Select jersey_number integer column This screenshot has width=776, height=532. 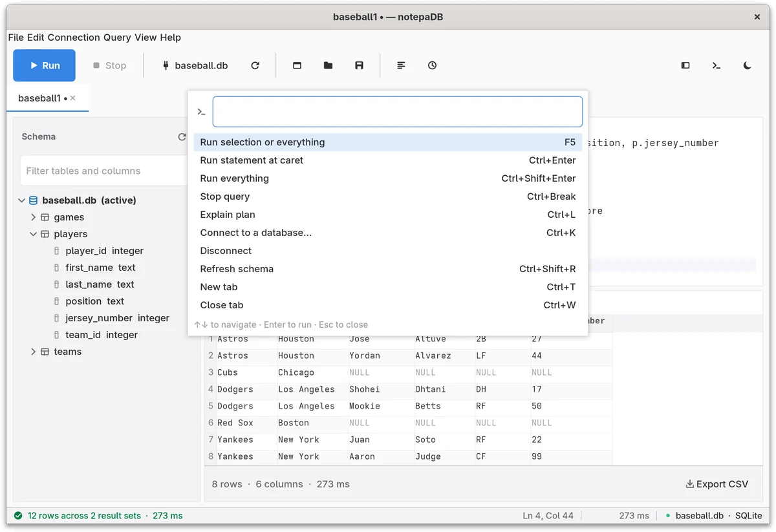(117, 318)
